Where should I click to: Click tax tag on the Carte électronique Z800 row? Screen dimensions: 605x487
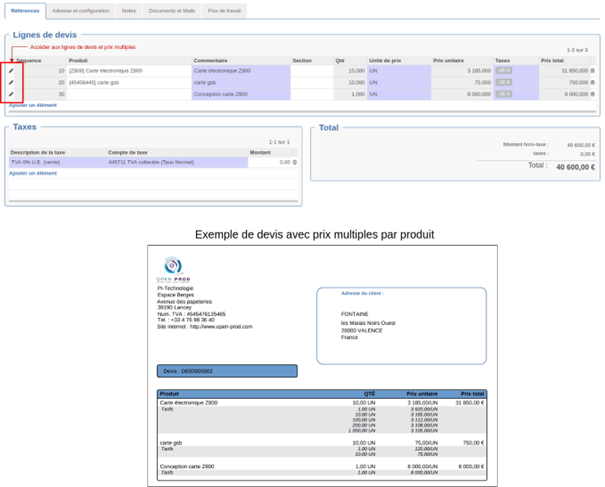click(504, 71)
